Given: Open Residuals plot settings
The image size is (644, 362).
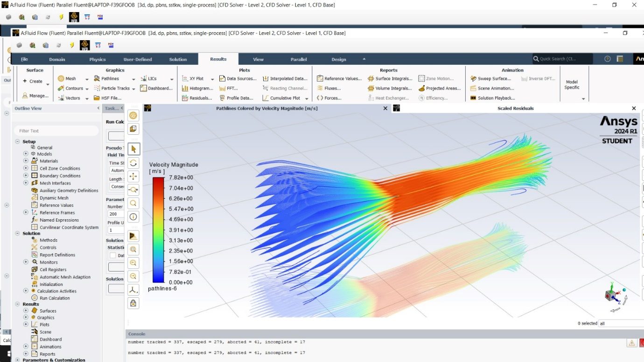Looking at the screenshot, I should 197,98.
